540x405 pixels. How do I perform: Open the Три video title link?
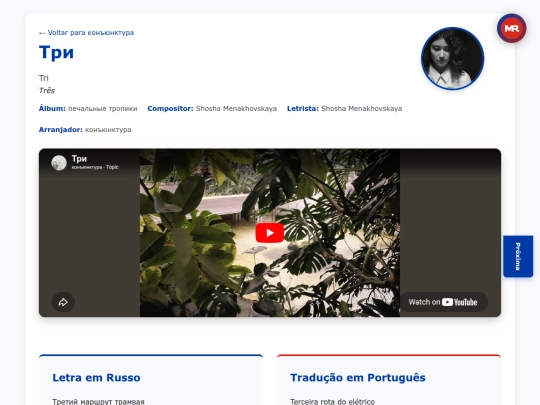pyautogui.click(x=79, y=158)
